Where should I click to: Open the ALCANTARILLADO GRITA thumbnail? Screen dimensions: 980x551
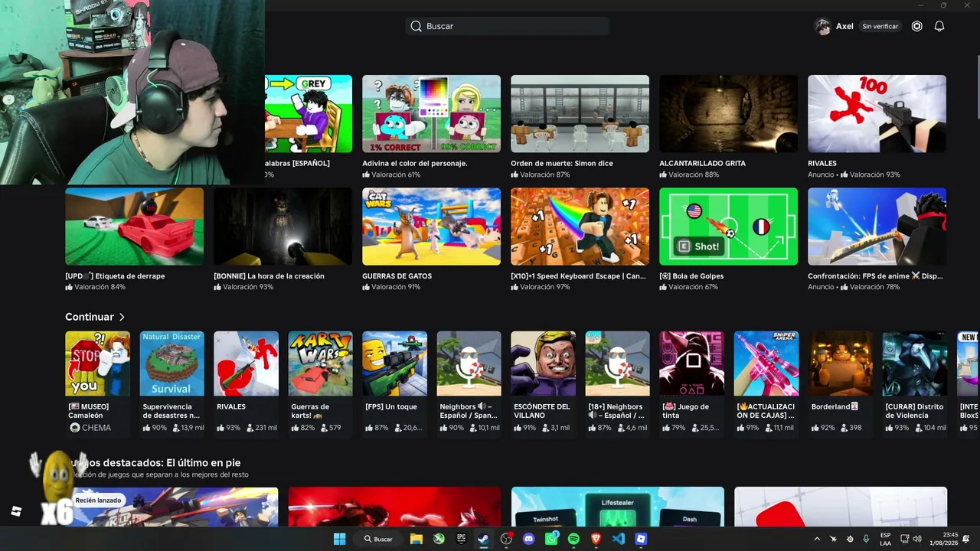point(728,114)
